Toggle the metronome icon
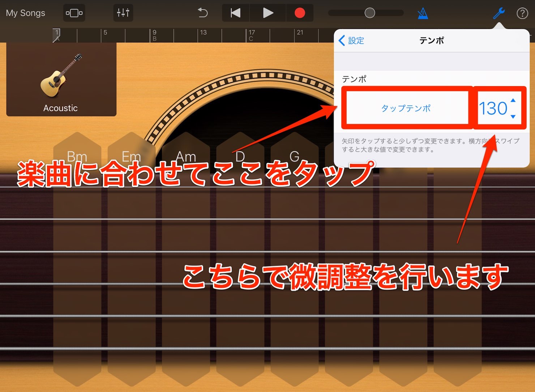The height and width of the screenshot is (392, 535). pos(423,13)
